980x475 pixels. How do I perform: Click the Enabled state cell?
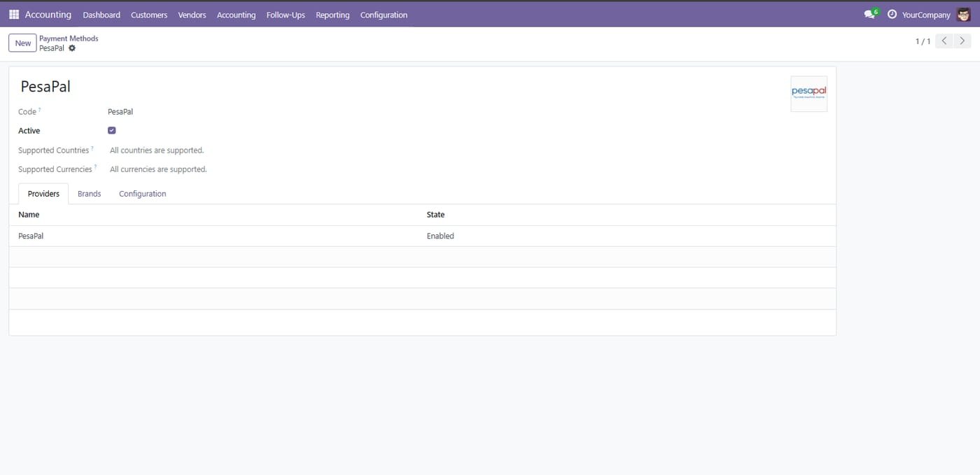[x=440, y=236]
